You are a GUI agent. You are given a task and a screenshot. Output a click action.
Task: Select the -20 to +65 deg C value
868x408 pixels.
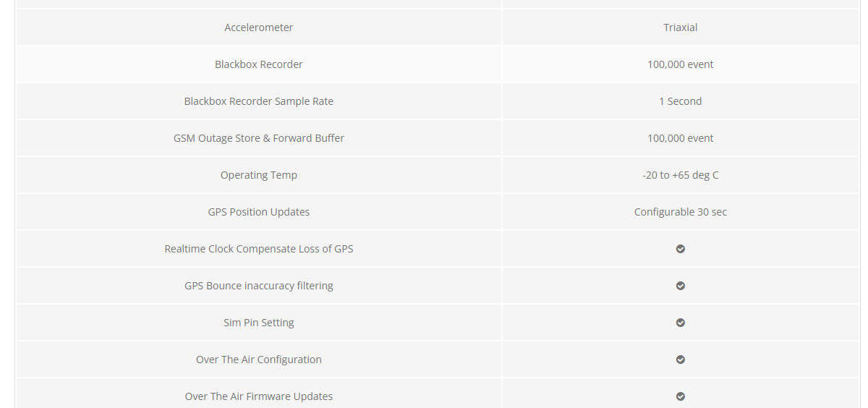click(681, 175)
